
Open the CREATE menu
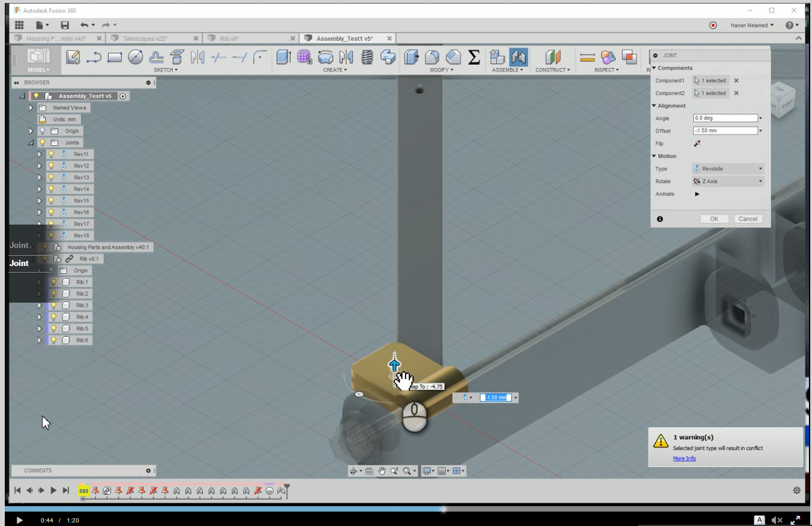[x=335, y=70]
